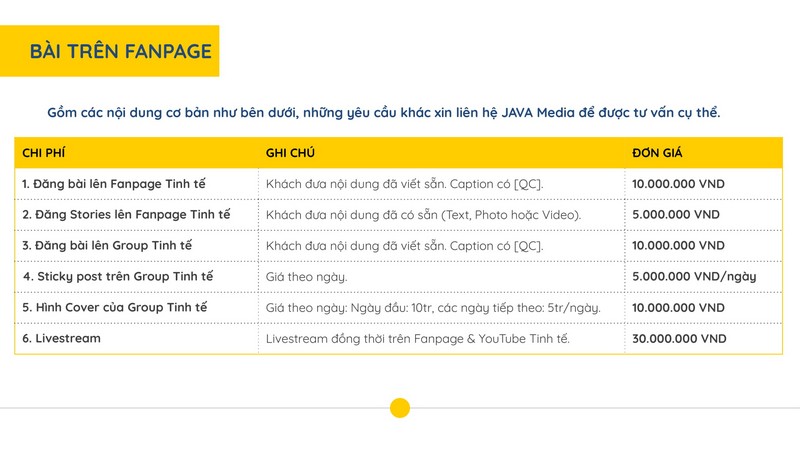Image resolution: width=800 pixels, height=450 pixels.
Task: Select "4. Sticky post trên Group Tinh tế"
Action: (x=118, y=276)
